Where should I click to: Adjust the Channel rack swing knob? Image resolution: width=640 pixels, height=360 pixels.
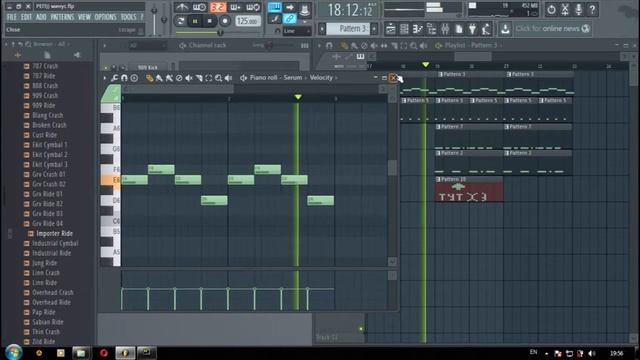tap(269, 45)
